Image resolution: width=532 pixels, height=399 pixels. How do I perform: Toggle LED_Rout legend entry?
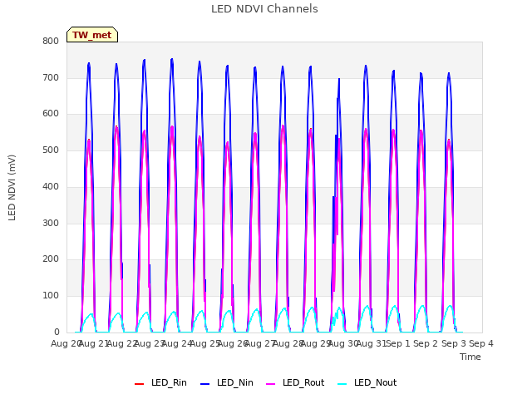(295, 383)
